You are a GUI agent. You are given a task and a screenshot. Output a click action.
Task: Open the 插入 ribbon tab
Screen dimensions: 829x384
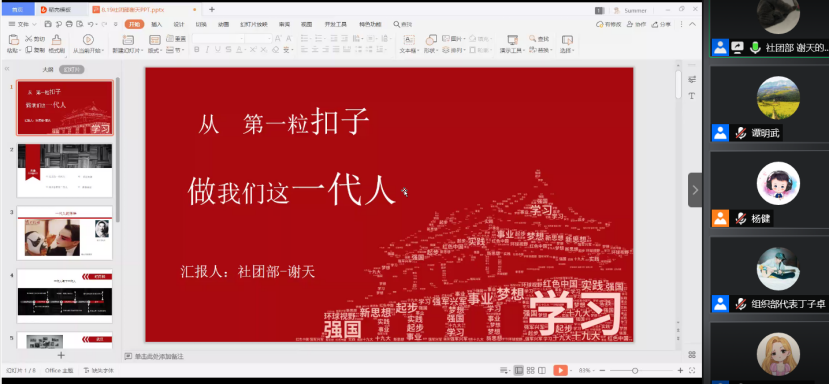coord(156,24)
